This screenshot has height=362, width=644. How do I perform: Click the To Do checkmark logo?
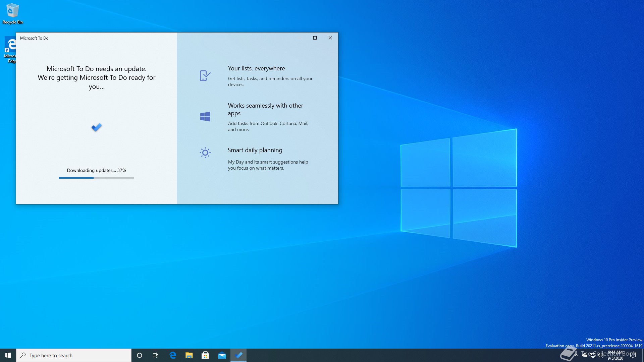[97, 127]
